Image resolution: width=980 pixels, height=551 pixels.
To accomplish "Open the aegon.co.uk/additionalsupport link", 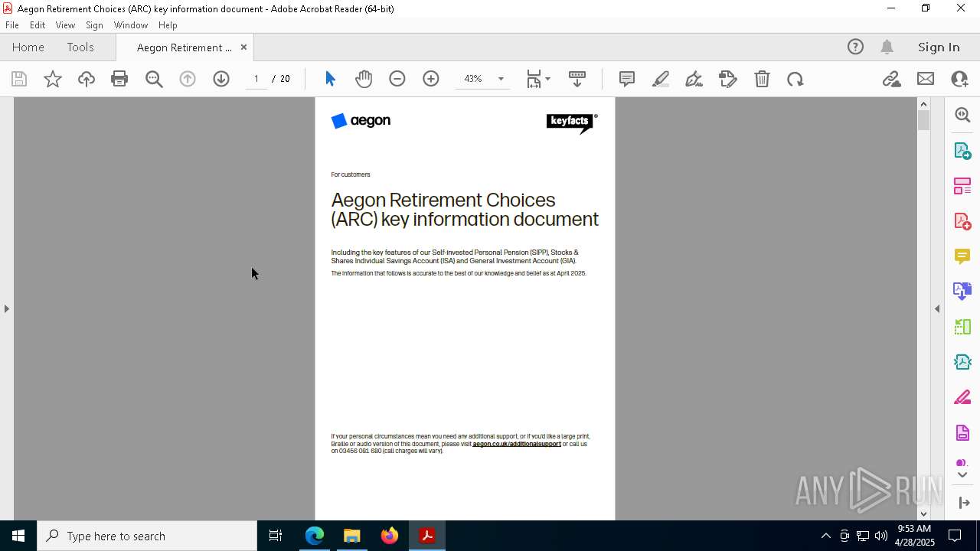I will [x=517, y=444].
